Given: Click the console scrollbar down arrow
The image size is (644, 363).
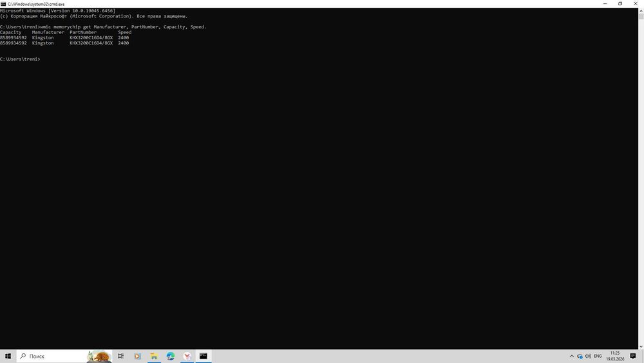Looking at the screenshot, I should 641,347.
